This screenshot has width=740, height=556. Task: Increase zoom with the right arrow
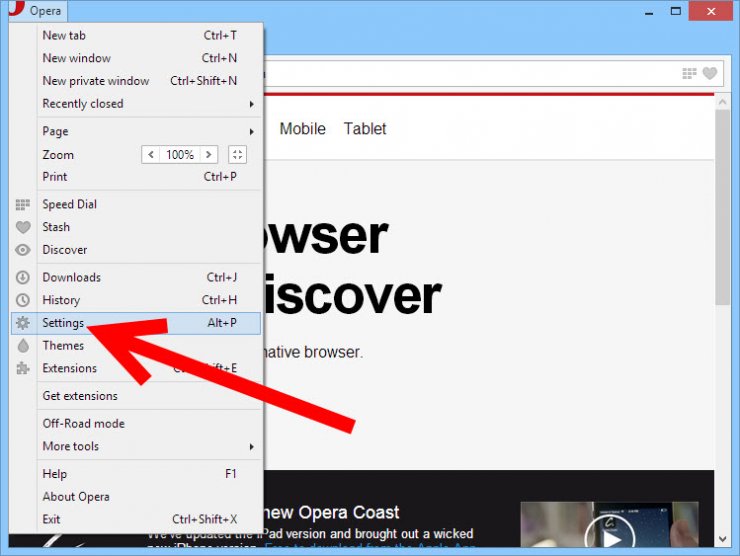(209, 154)
